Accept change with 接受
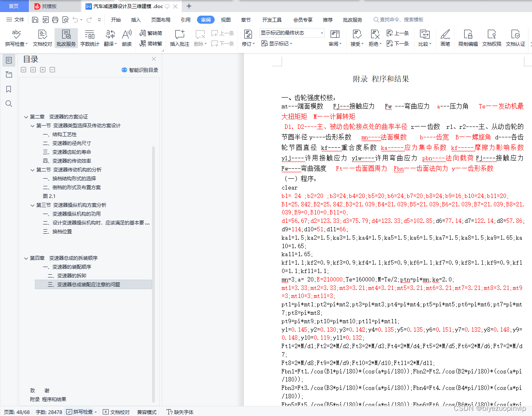This screenshot has height=416, width=532. [357, 38]
